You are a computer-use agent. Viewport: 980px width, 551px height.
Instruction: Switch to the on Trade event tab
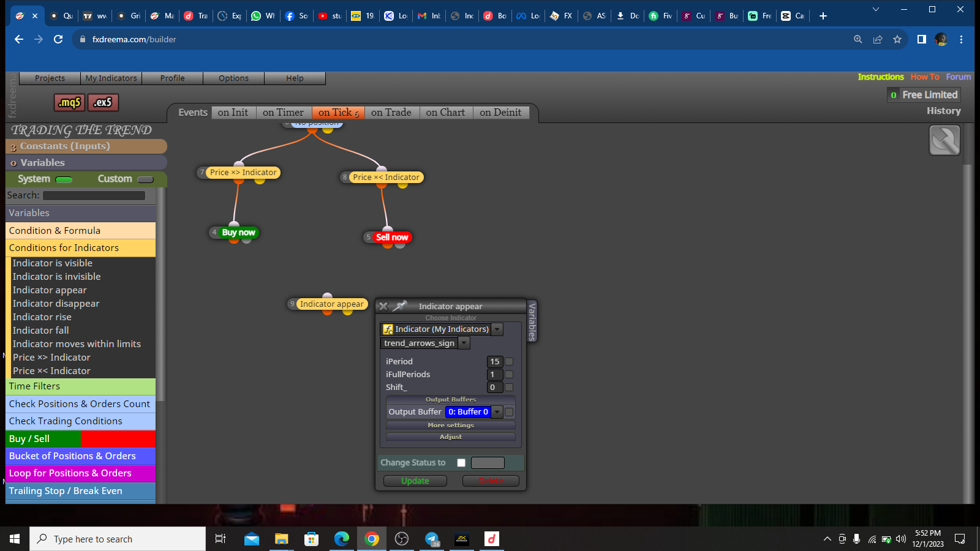(x=391, y=113)
